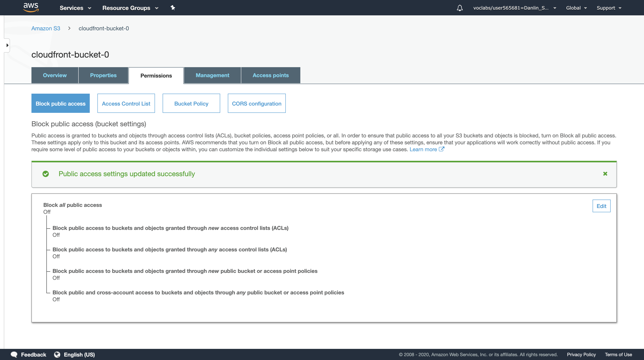This screenshot has height=360, width=644.
Task: Expand the left sidebar arrow
Action: coord(7,45)
